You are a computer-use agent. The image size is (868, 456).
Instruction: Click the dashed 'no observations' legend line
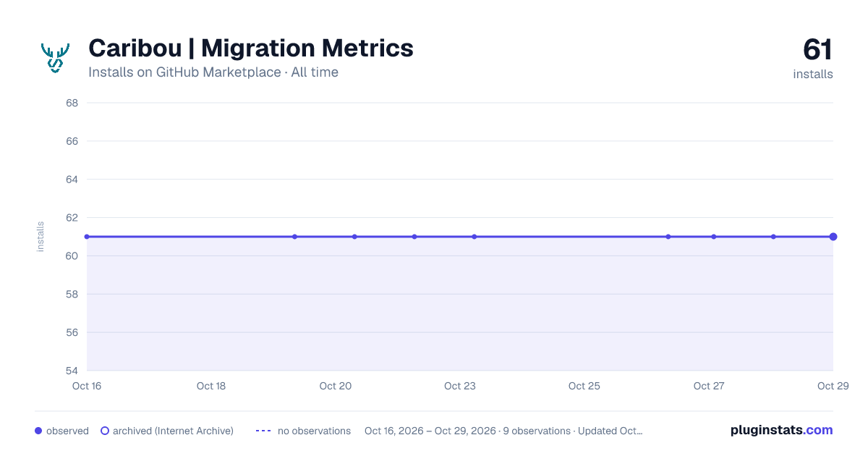(263, 431)
